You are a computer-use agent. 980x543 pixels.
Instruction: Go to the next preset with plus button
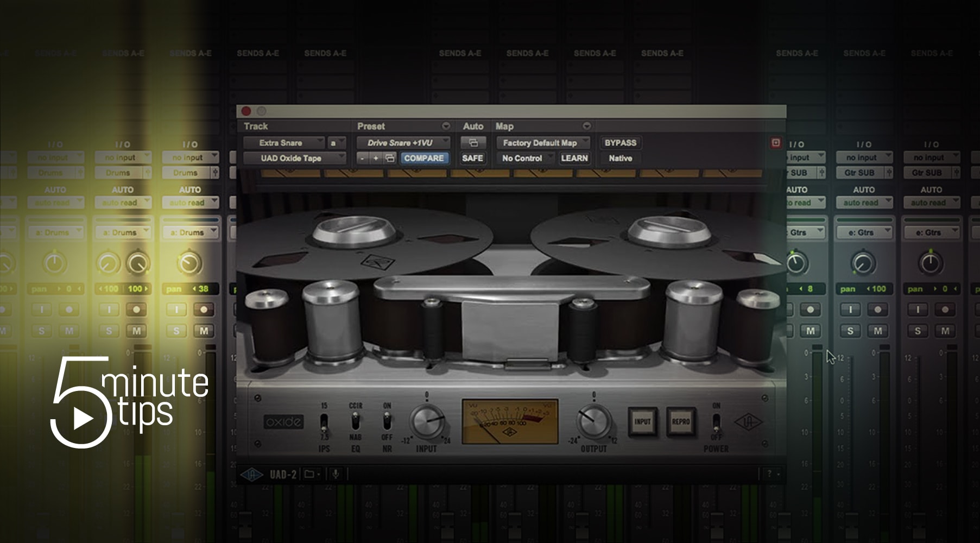[376, 158]
